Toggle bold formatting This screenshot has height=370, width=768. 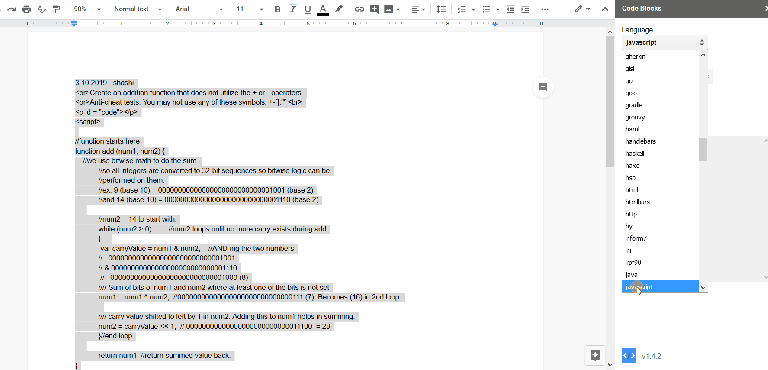(278, 9)
